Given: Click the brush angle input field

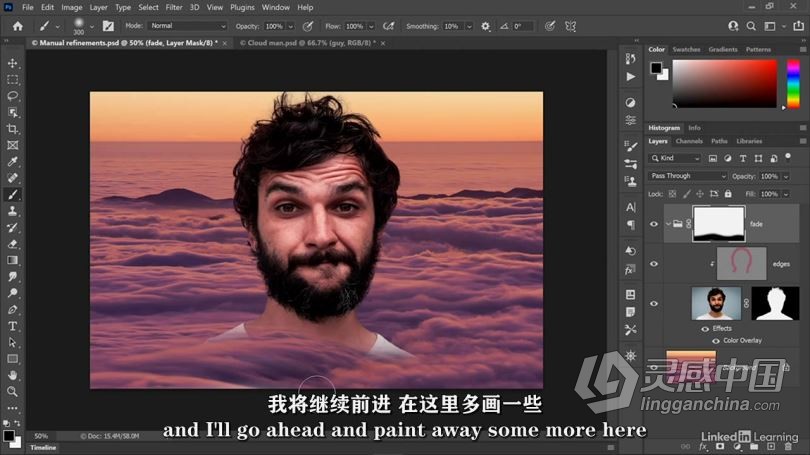Looking at the screenshot, I should [x=522, y=26].
